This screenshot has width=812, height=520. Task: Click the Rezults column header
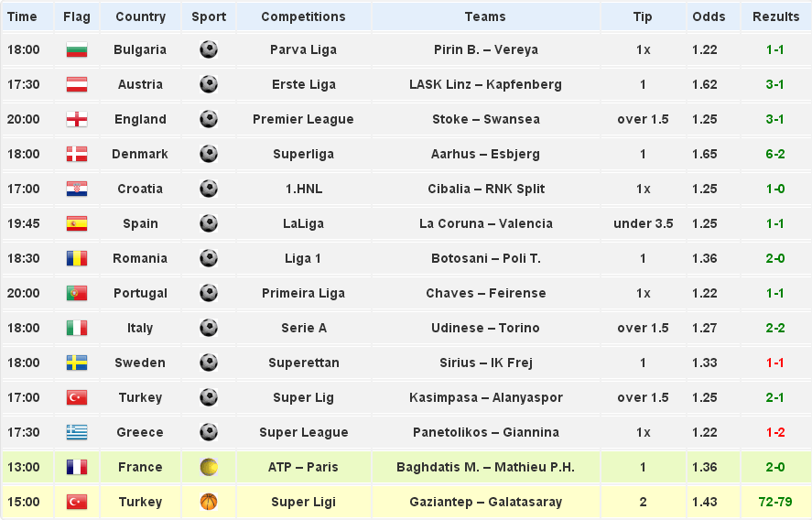pos(775,16)
